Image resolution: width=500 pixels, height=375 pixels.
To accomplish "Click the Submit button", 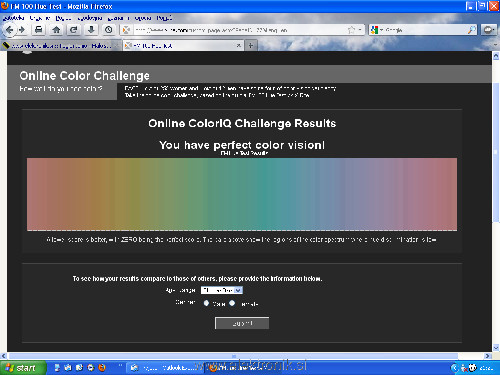I will [x=242, y=323].
